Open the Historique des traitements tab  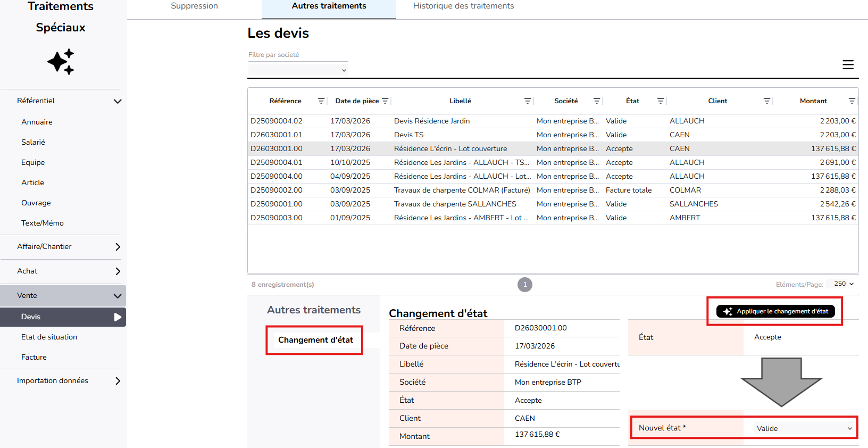point(463,6)
